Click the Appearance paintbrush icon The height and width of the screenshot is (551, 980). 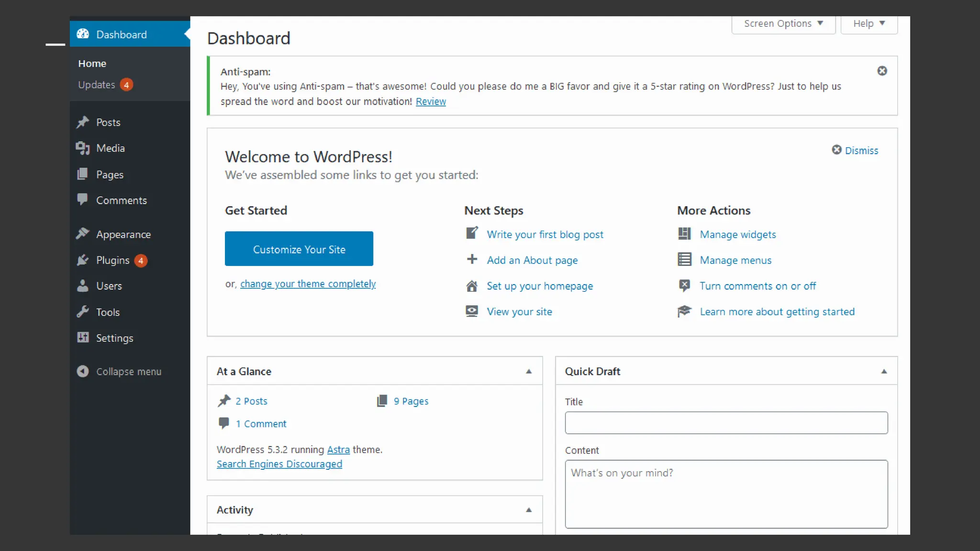(83, 234)
